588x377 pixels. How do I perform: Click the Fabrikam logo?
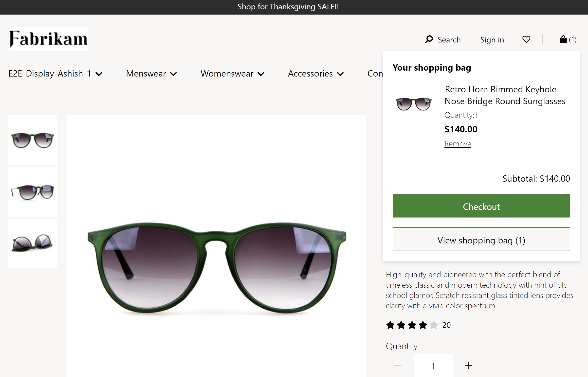coord(48,39)
